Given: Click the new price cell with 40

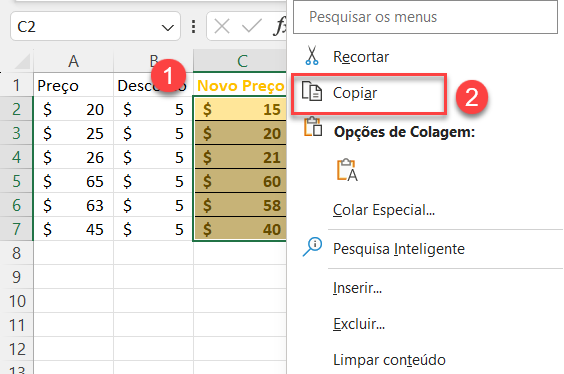Looking at the screenshot, I should pos(240,229).
